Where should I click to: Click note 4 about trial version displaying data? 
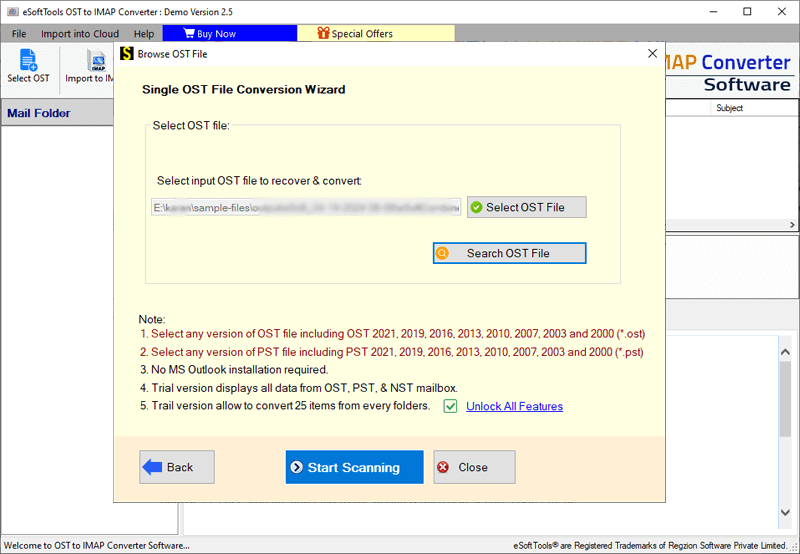tap(298, 388)
